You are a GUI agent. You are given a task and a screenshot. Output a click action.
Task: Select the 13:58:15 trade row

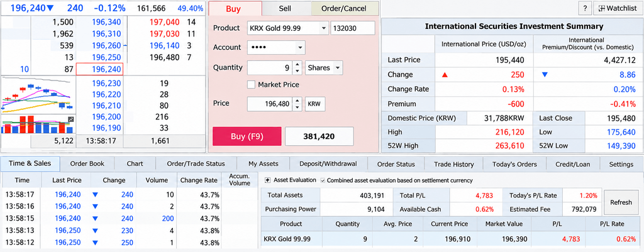(130, 218)
